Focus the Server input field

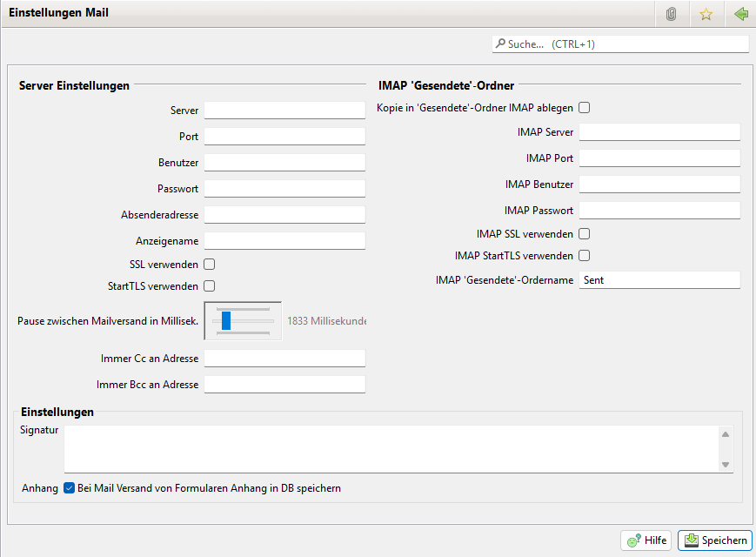point(284,111)
